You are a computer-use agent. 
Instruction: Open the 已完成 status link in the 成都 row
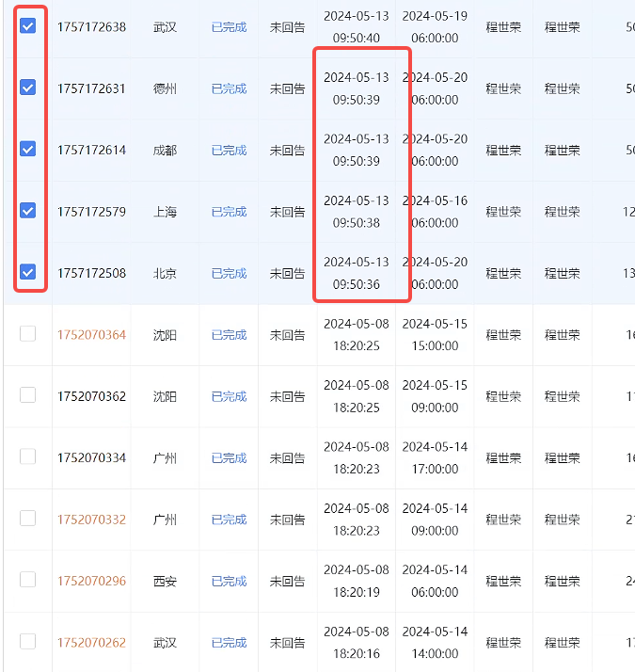tap(230, 151)
